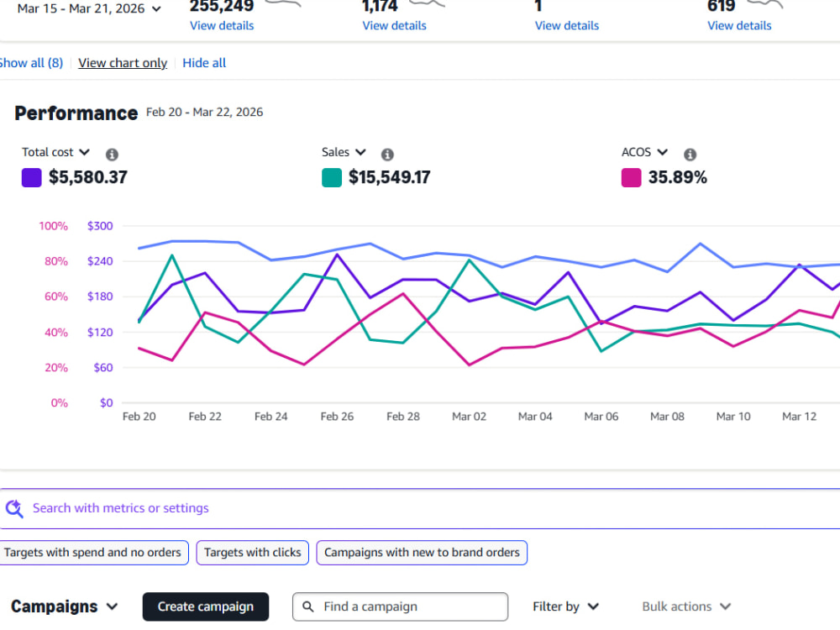Click the Mar 12 axis label
Screen dimensions: 840x630
(x=800, y=417)
